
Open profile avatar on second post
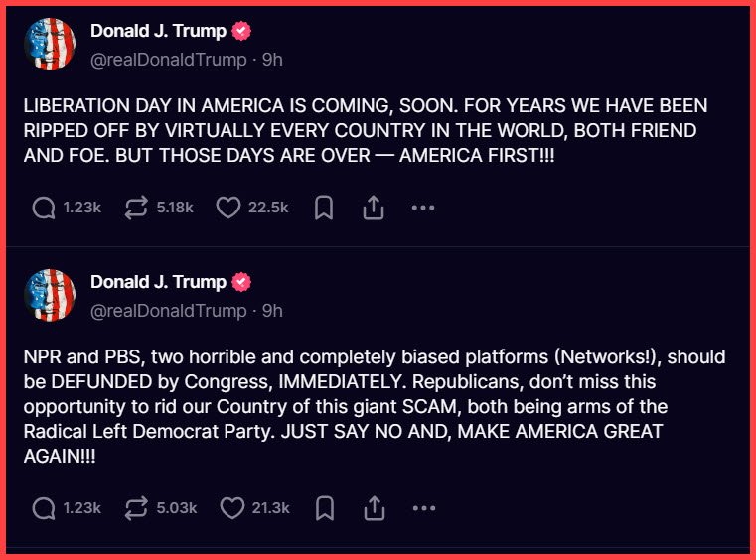(48, 296)
